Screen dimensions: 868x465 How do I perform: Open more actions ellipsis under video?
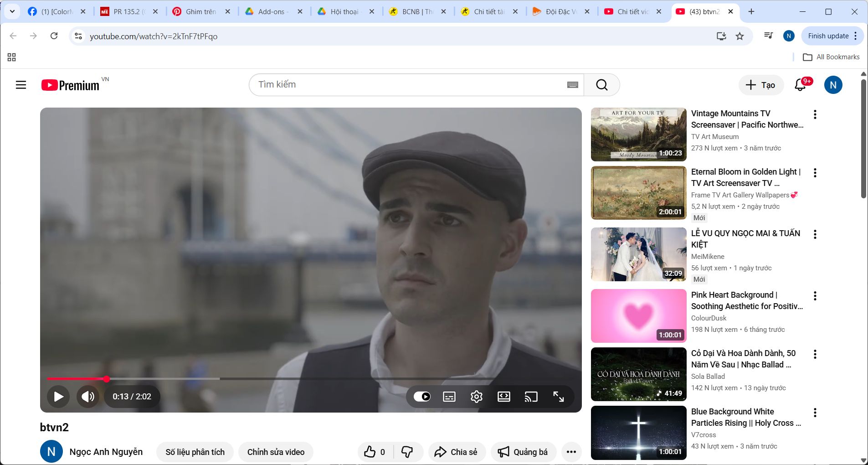571,452
